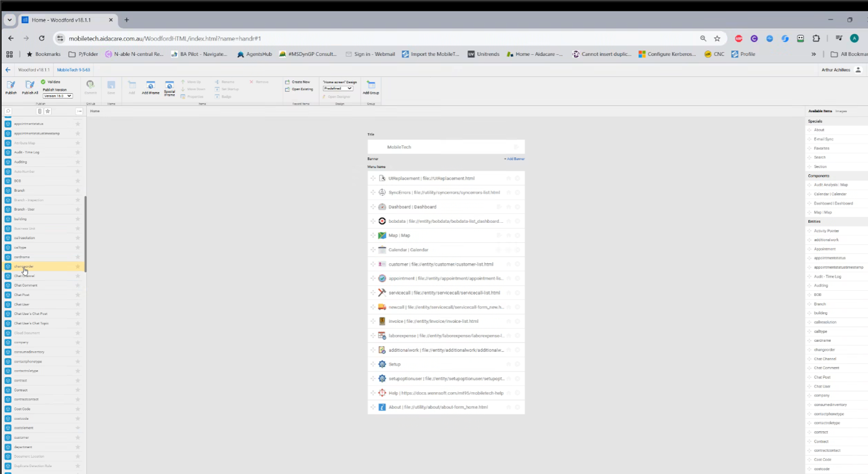The width and height of the screenshot is (868, 474).
Task: Click the Special IFrame icon
Action: coord(169,85)
